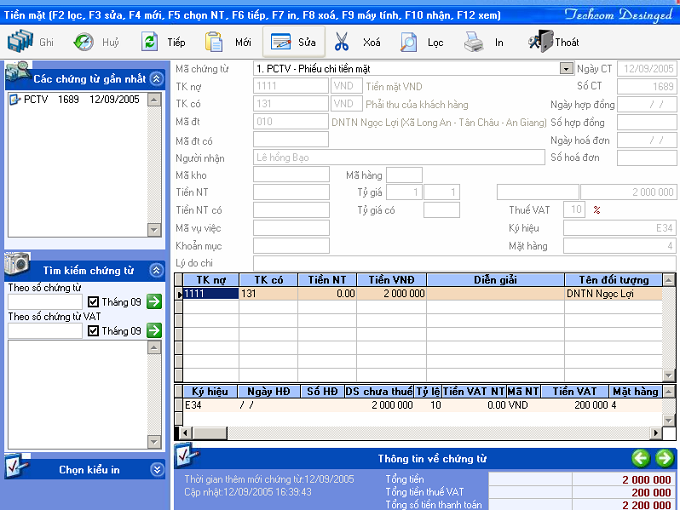
Task: Run search by VAT voucher number green arrow
Action: [x=154, y=330]
